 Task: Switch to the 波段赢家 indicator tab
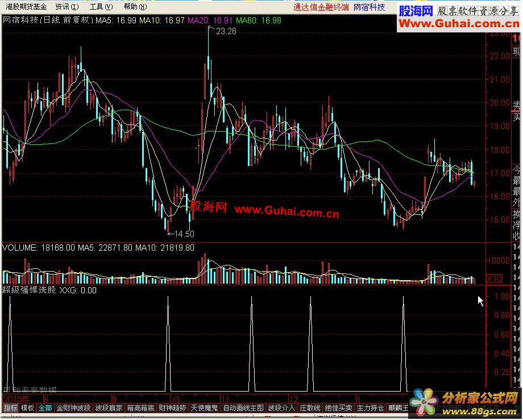pos(109,408)
